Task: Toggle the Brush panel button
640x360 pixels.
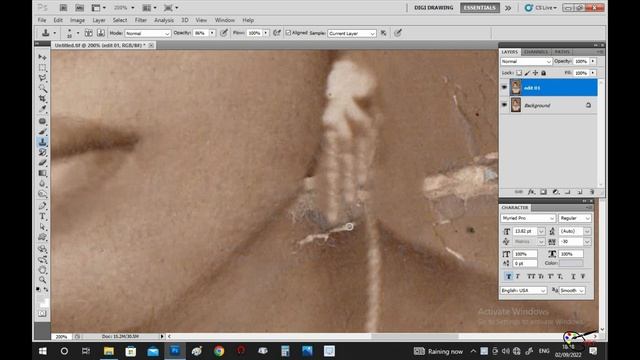Action: coord(88,33)
